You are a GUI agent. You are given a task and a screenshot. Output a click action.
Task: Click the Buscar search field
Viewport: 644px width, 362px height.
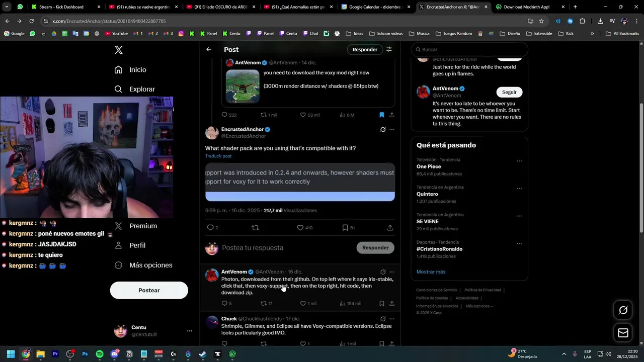(469, 50)
